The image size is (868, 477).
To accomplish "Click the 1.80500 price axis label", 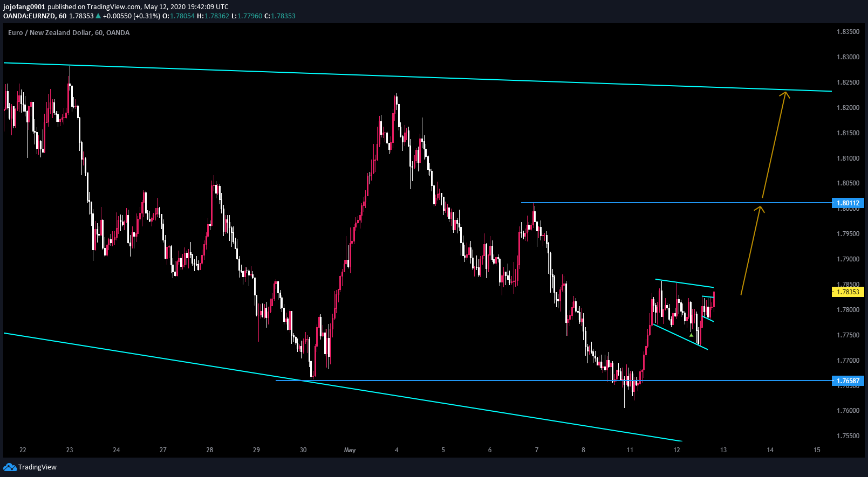I will click(x=848, y=183).
